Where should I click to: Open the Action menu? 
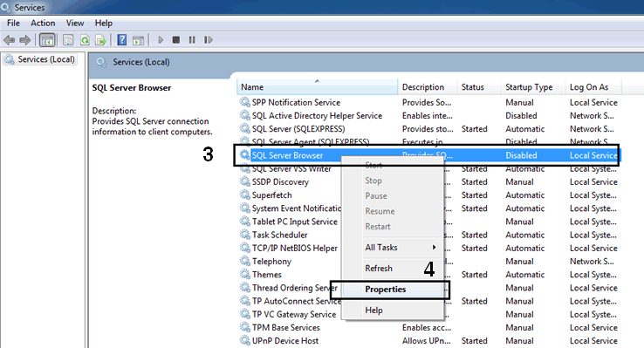click(x=43, y=23)
